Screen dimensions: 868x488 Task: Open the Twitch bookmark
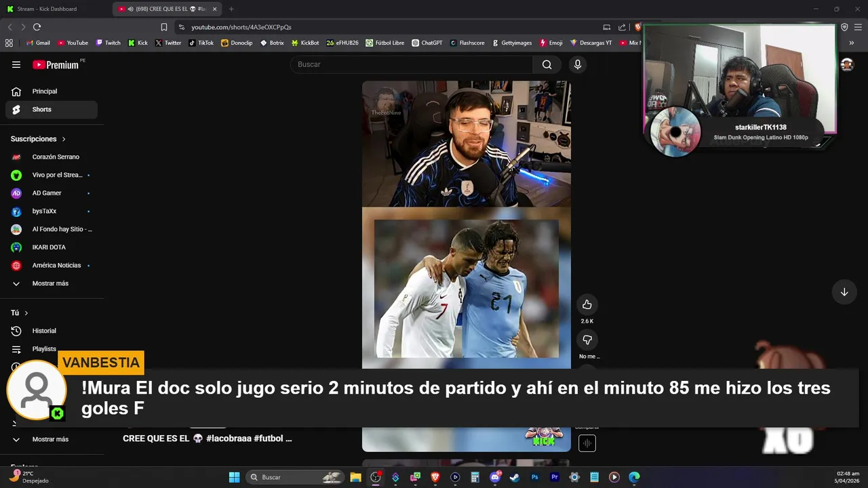(108, 43)
